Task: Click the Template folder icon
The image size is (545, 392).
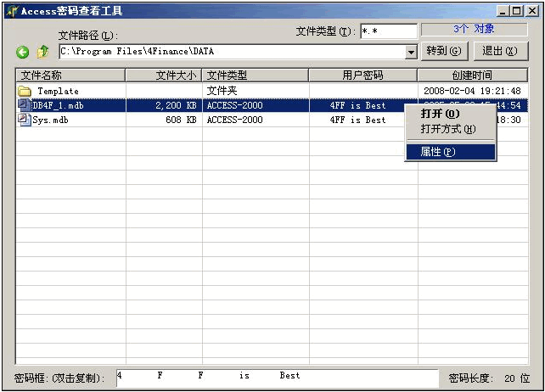Action: click(x=25, y=91)
